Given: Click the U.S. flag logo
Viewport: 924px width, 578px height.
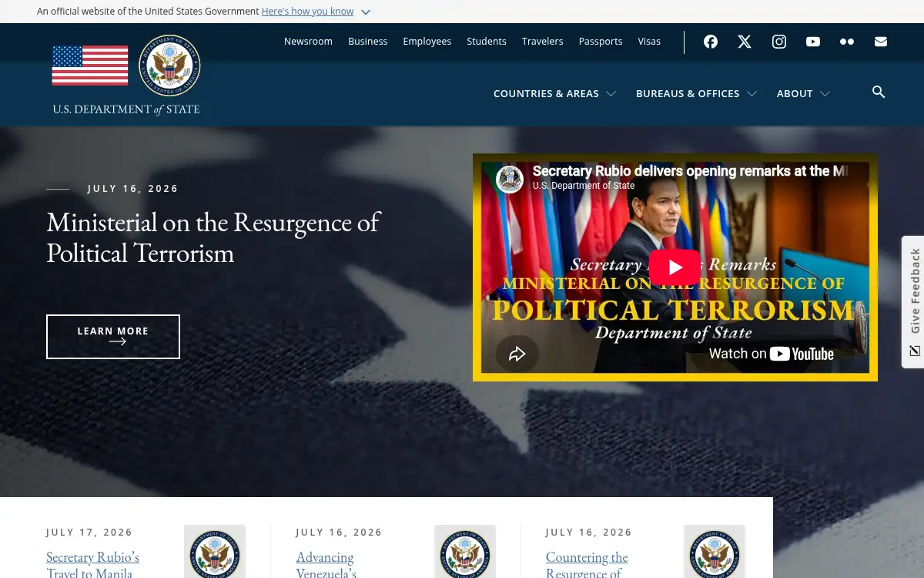Looking at the screenshot, I should [x=90, y=66].
